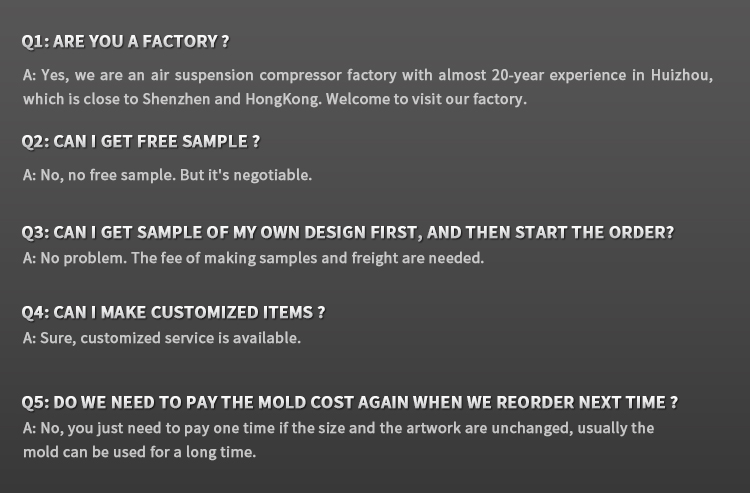The image size is (750, 493).
Task: Select the "Q4: Can I make customized items?" question
Action: point(173,312)
